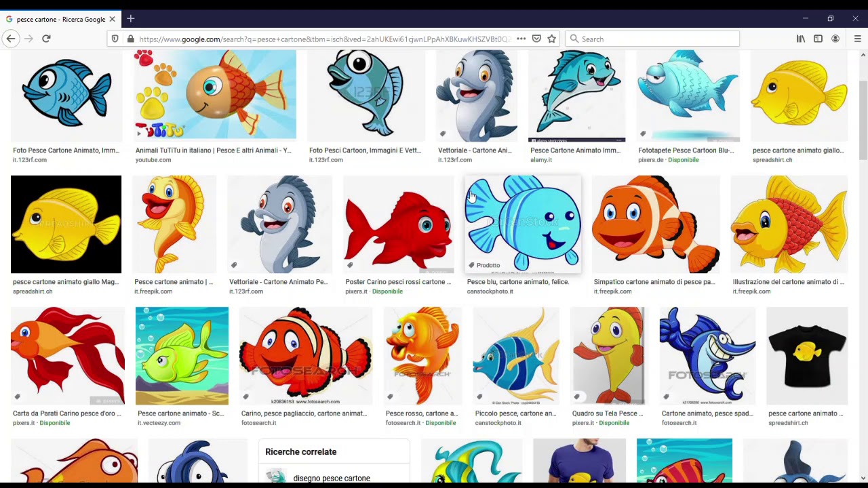Bookmark this page with the star icon

tap(552, 39)
